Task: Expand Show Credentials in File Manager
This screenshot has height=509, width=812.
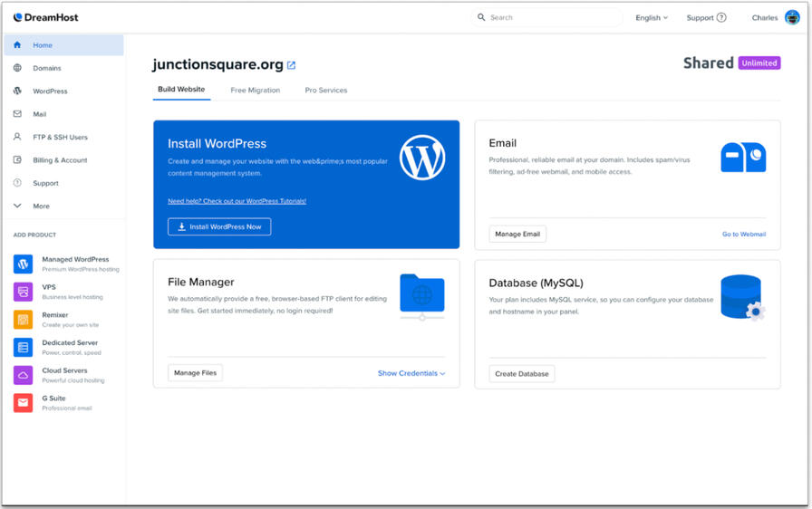Action: pyautogui.click(x=411, y=373)
